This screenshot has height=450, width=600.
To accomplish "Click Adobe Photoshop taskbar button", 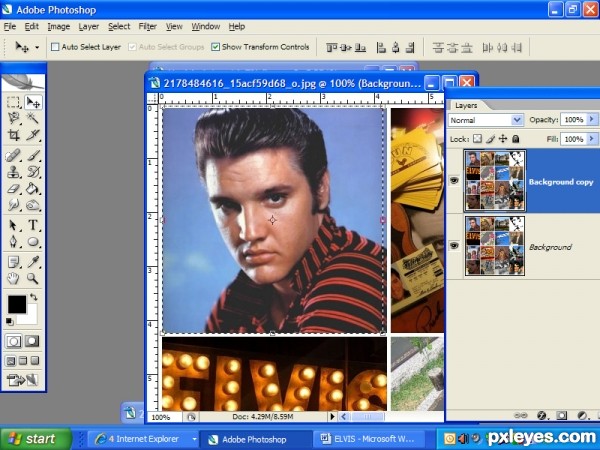I will pos(255,439).
